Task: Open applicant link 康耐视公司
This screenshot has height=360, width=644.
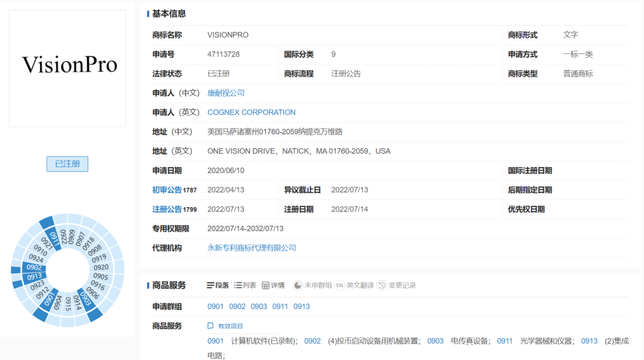Action: pos(226,93)
